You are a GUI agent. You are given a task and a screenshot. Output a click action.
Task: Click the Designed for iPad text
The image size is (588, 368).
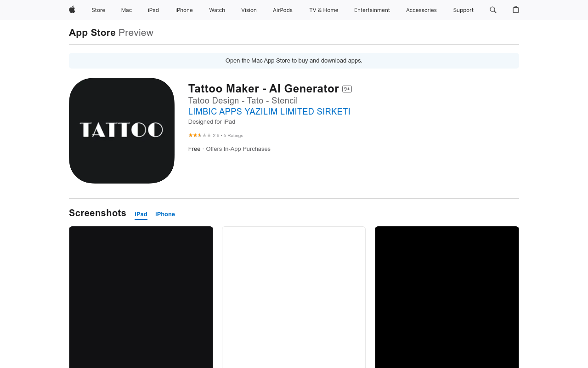(212, 122)
